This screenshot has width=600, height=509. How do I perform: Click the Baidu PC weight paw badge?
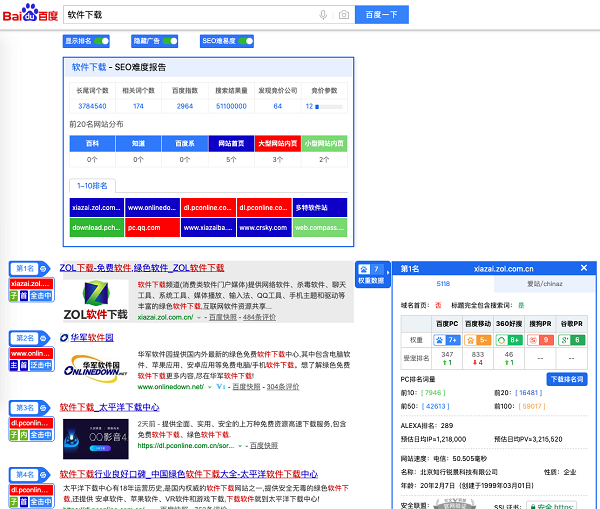446,340
